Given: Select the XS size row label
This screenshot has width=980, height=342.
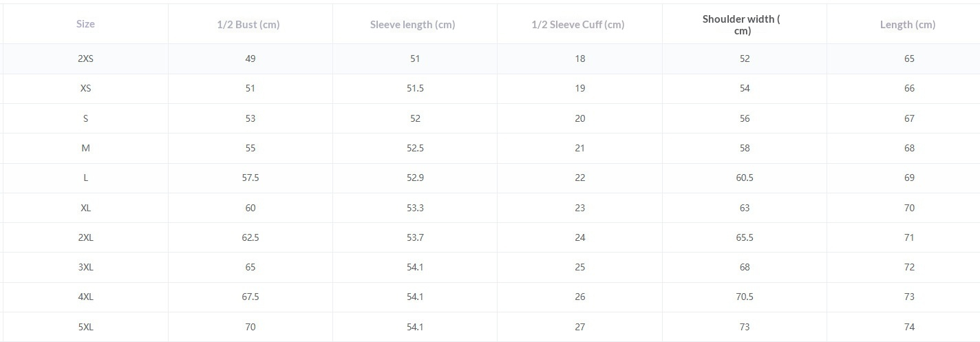Looking at the screenshot, I should 85,89.
